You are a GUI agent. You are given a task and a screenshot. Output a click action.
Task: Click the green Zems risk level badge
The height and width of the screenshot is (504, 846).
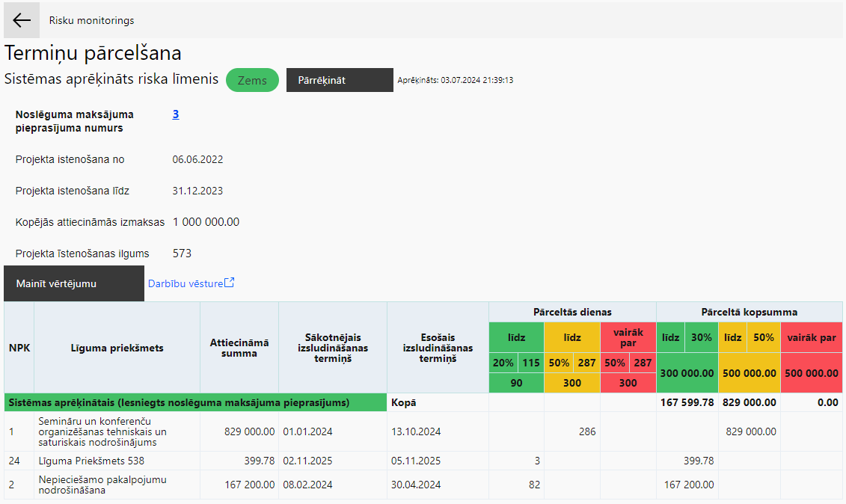(252, 80)
